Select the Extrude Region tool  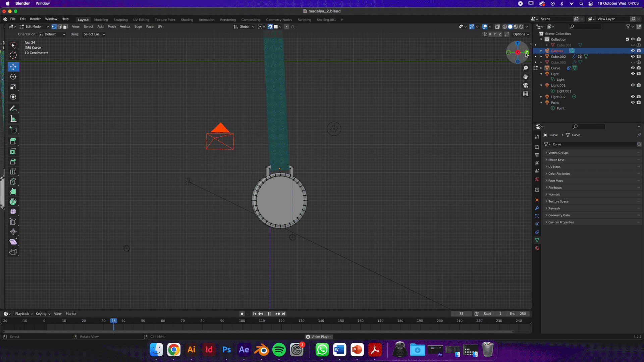(x=13, y=141)
